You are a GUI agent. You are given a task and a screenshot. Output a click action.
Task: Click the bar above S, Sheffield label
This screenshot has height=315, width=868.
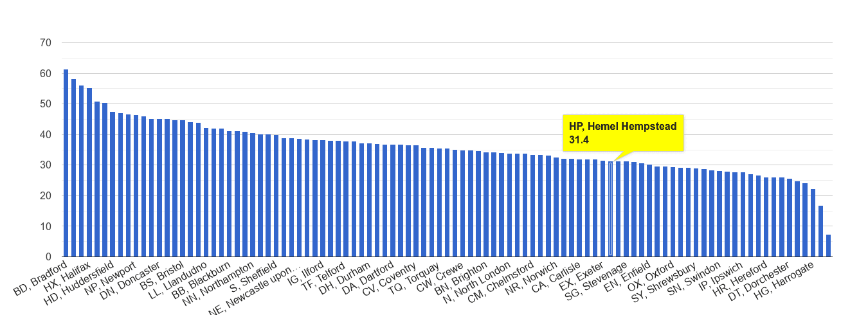click(276, 195)
